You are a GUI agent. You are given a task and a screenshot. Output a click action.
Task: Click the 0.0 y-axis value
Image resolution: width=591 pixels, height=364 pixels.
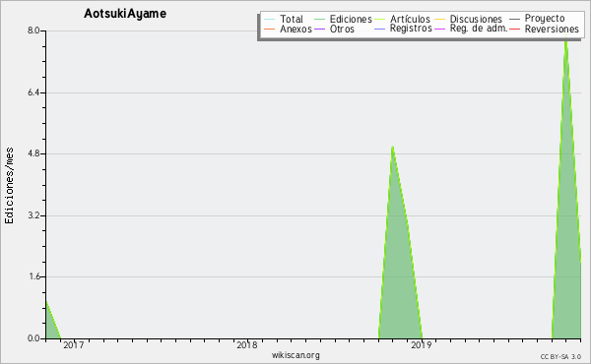point(33,338)
